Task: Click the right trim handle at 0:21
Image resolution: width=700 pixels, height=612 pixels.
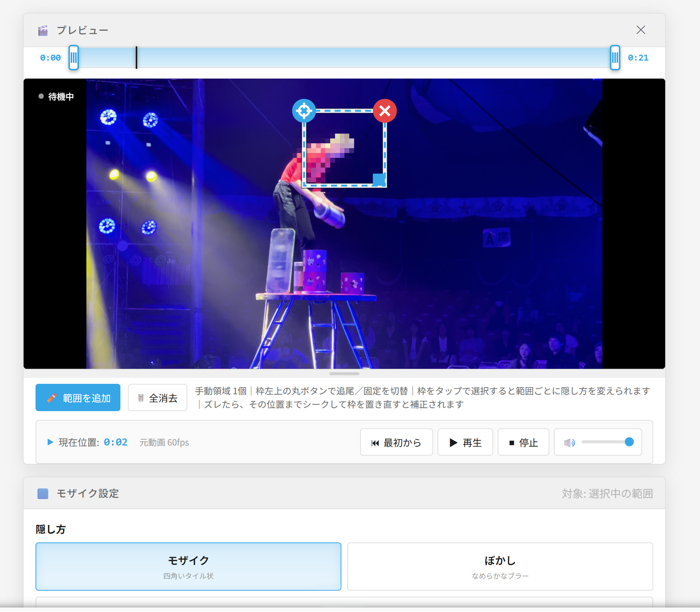Action: [x=615, y=58]
